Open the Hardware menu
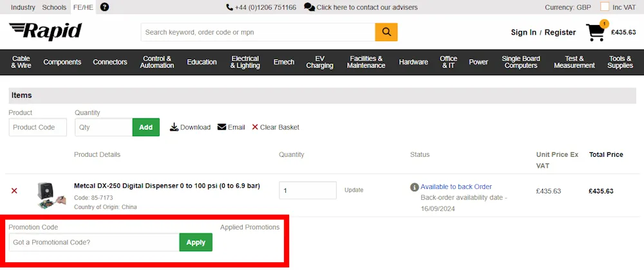 (413, 62)
